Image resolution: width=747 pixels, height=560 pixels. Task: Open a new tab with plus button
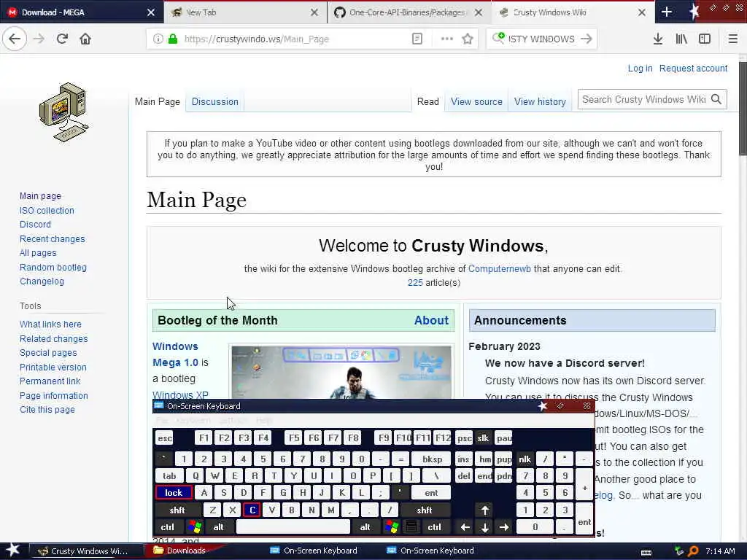(x=667, y=12)
